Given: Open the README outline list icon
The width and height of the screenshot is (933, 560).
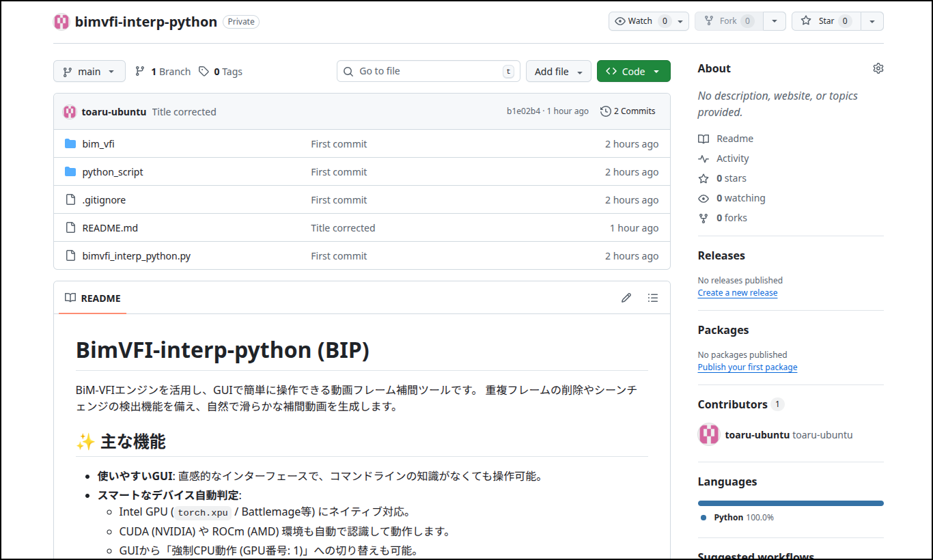Looking at the screenshot, I should tap(653, 298).
